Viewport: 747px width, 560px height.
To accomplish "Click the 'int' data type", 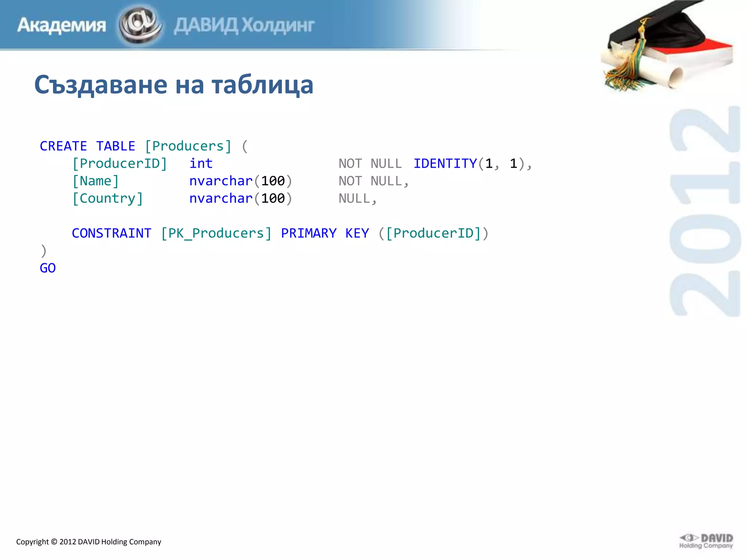I will (201, 163).
